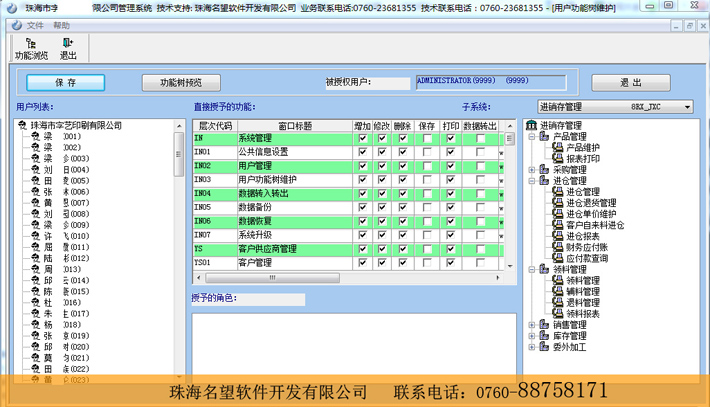
Task: Click the 进销存管理 root tree icon
Action: point(531,125)
